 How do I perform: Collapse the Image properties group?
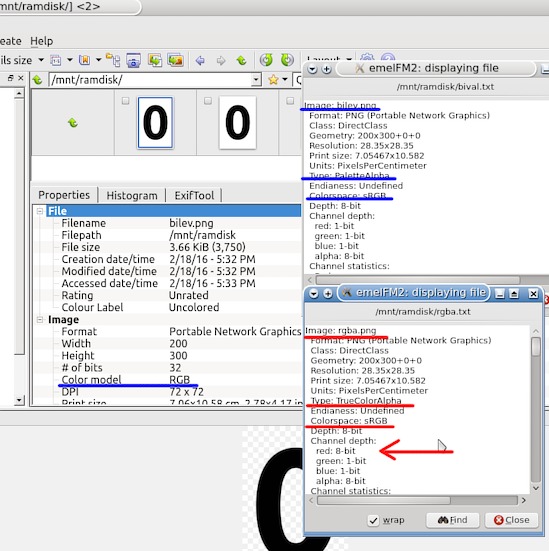click(40, 319)
